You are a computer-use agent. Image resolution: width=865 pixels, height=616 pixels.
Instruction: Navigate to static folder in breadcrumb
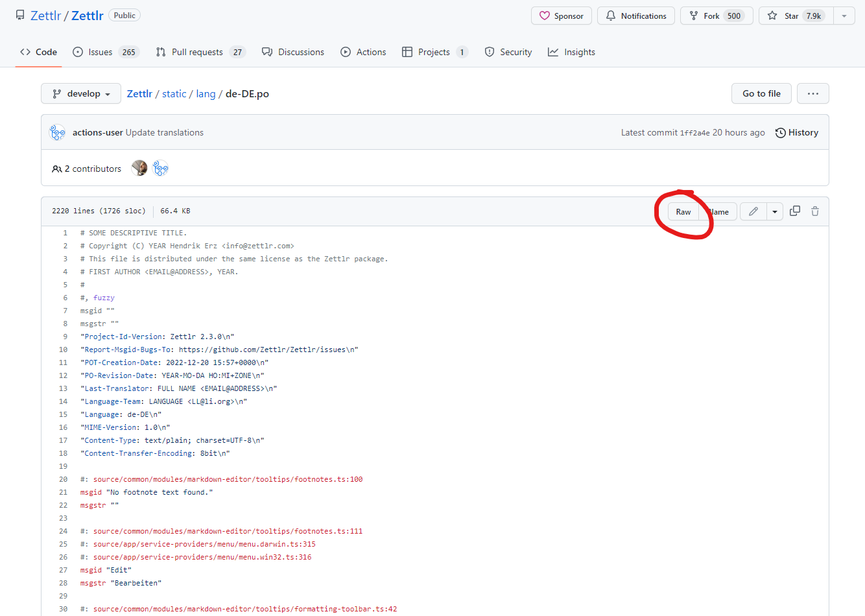(x=174, y=93)
